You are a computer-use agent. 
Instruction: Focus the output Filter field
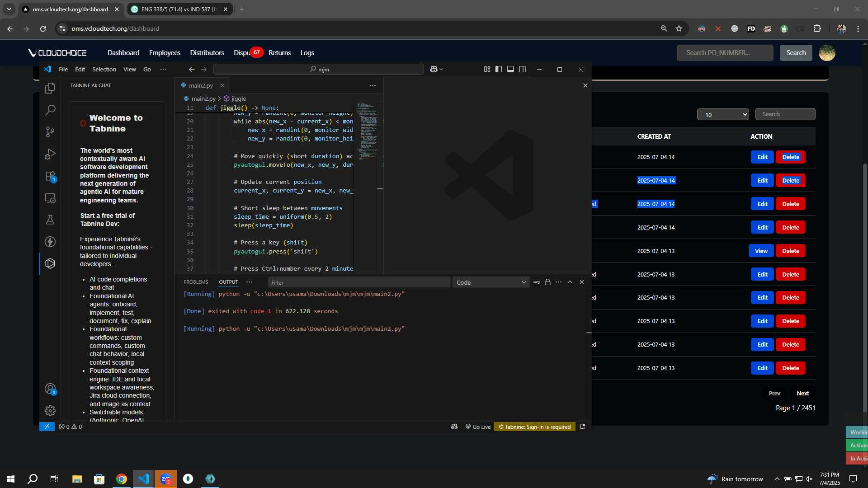(x=359, y=282)
